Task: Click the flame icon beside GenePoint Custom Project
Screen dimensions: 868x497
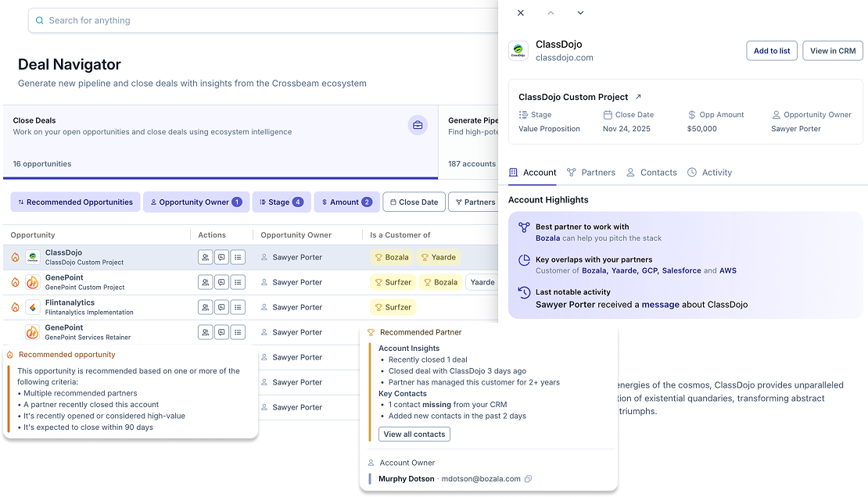Action: click(x=16, y=282)
